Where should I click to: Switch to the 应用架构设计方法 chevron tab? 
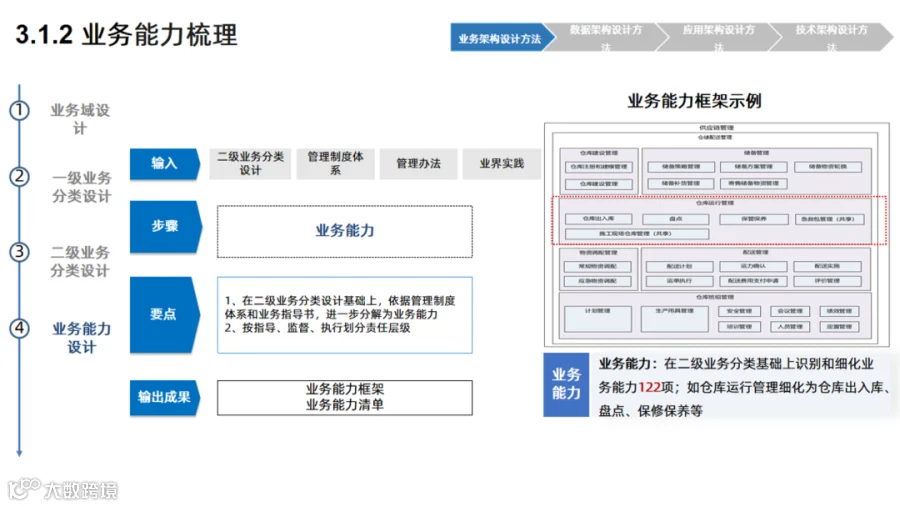718,38
